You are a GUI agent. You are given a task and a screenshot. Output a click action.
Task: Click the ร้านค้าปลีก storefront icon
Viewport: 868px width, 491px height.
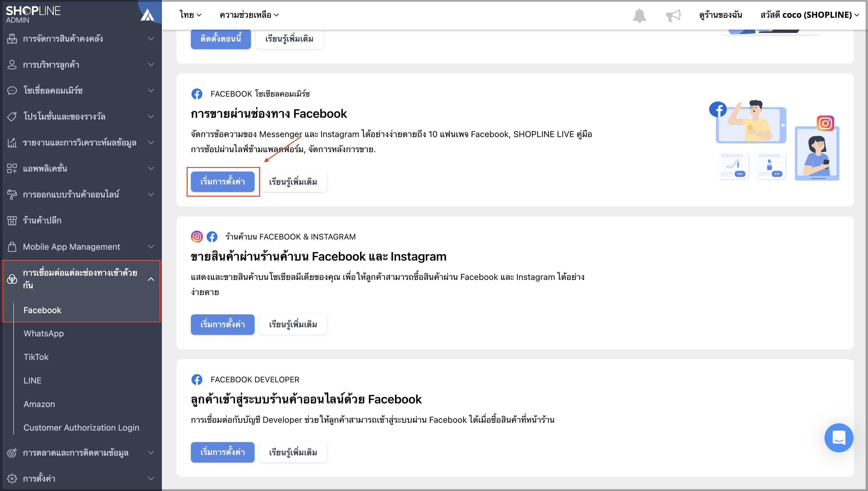pos(12,220)
